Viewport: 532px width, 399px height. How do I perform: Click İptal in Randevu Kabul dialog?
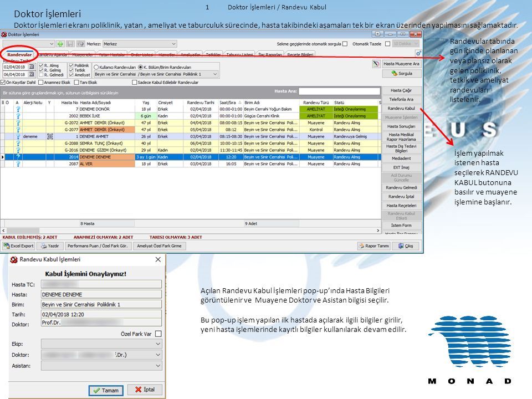145,390
